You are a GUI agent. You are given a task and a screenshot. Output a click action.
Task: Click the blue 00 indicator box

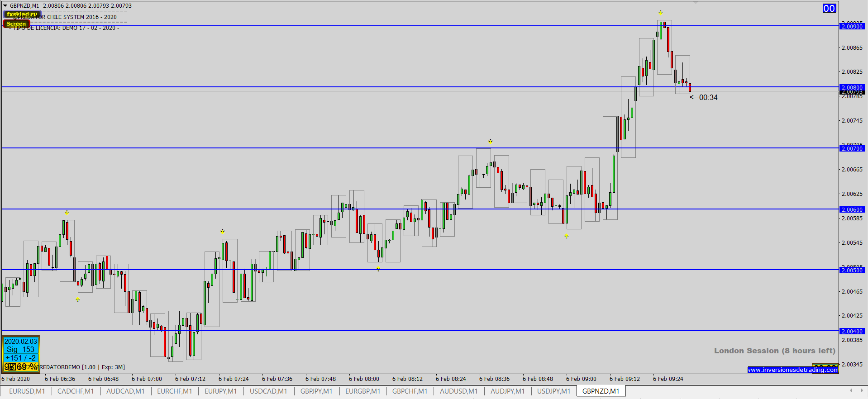[829, 8]
